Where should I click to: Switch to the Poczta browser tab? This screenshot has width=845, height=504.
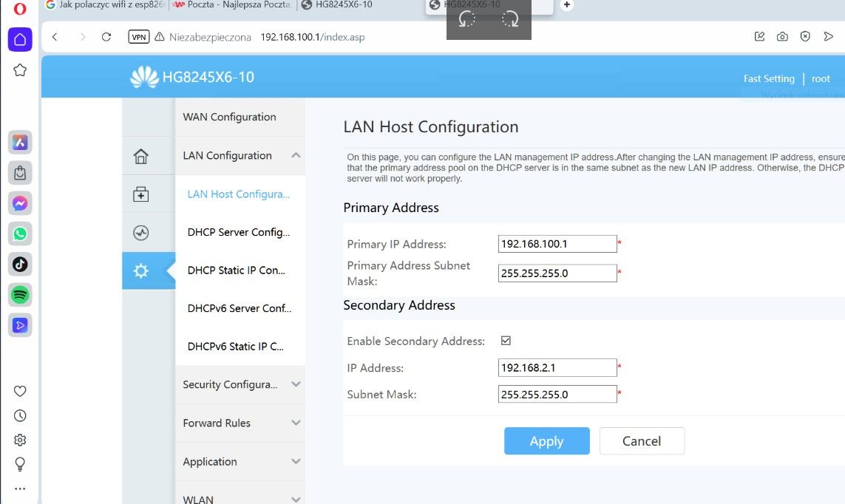pyautogui.click(x=232, y=5)
